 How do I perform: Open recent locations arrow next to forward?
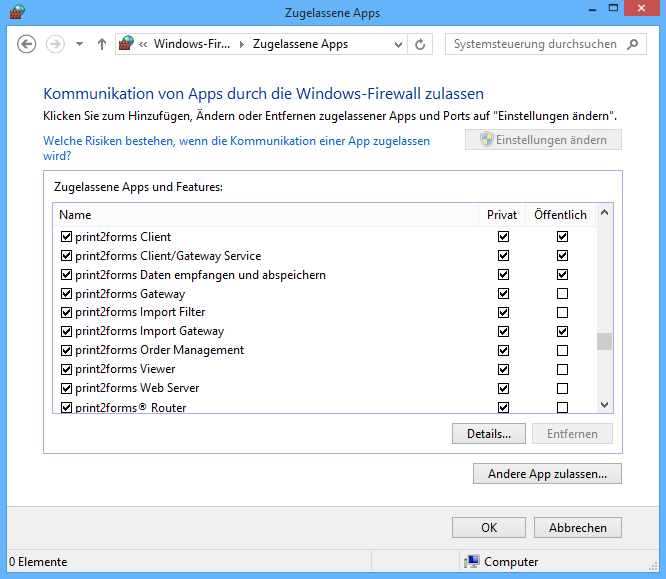(79, 44)
